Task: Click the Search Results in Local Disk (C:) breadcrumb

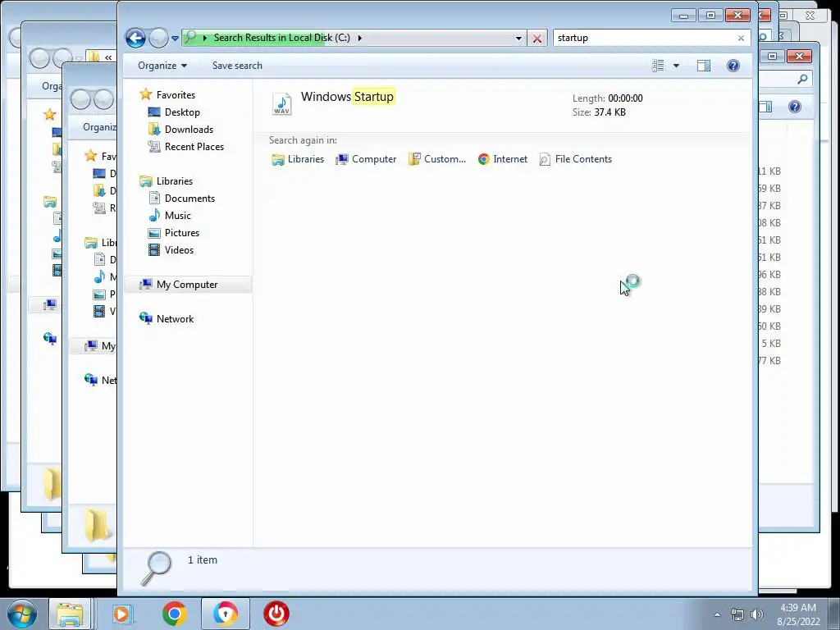Action: 282,38
